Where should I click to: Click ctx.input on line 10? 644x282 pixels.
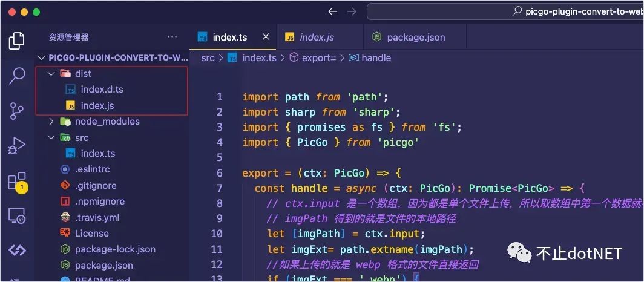click(x=392, y=234)
